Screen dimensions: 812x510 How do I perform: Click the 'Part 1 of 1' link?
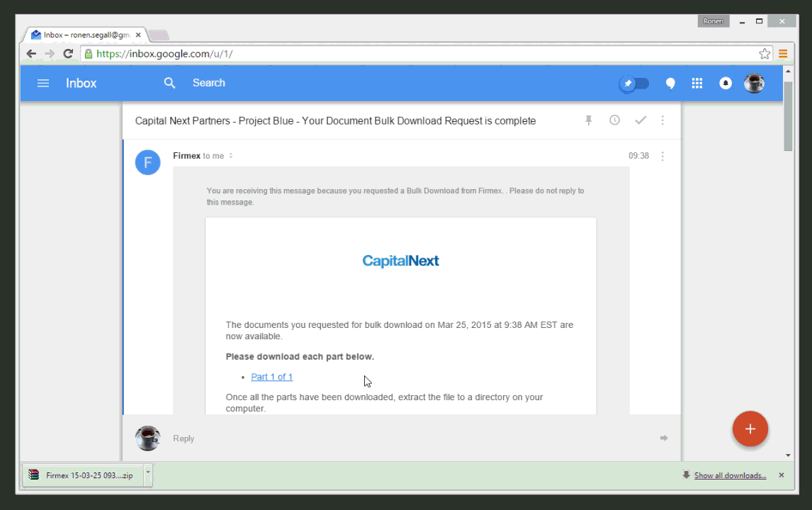[272, 377]
